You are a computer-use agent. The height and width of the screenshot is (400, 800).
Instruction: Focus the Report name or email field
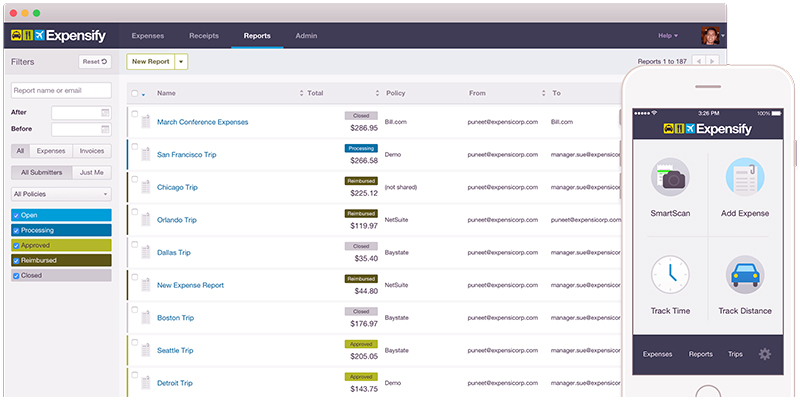[61, 90]
